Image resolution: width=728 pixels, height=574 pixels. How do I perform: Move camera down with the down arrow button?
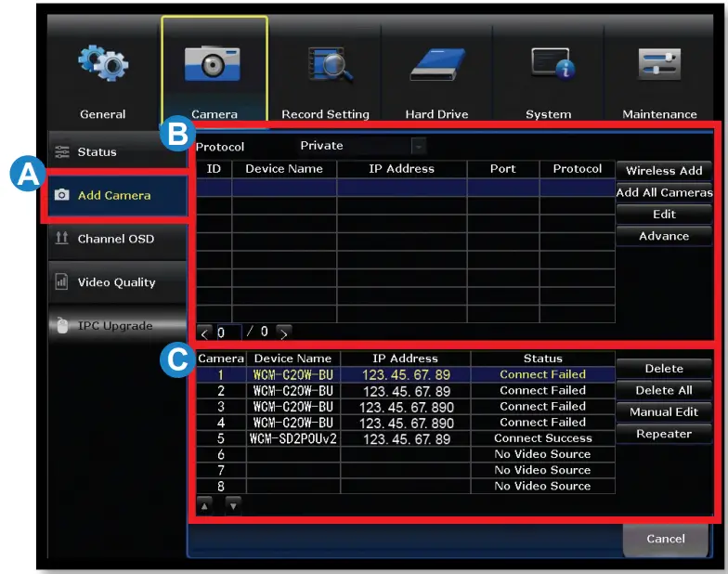(233, 505)
